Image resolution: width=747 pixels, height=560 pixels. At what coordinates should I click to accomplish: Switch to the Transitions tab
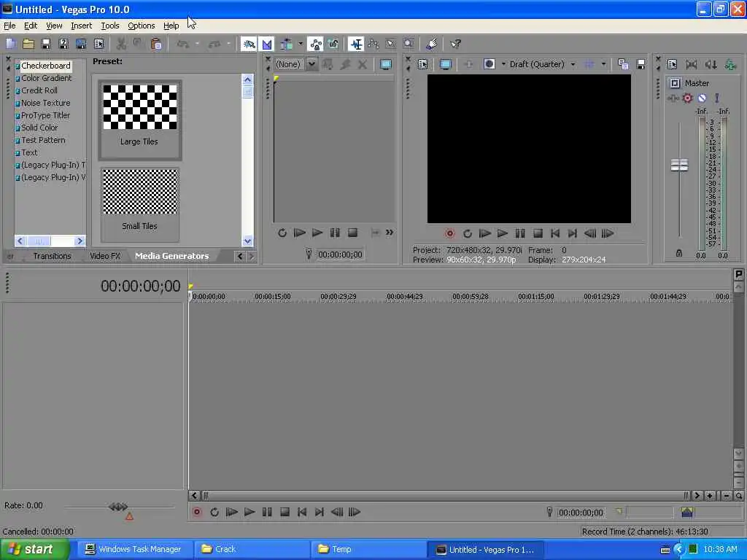pos(52,256)
